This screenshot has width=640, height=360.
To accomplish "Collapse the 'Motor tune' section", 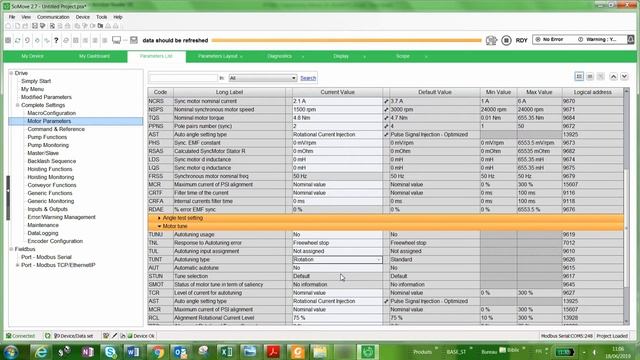I will click(x=159, y=226).
